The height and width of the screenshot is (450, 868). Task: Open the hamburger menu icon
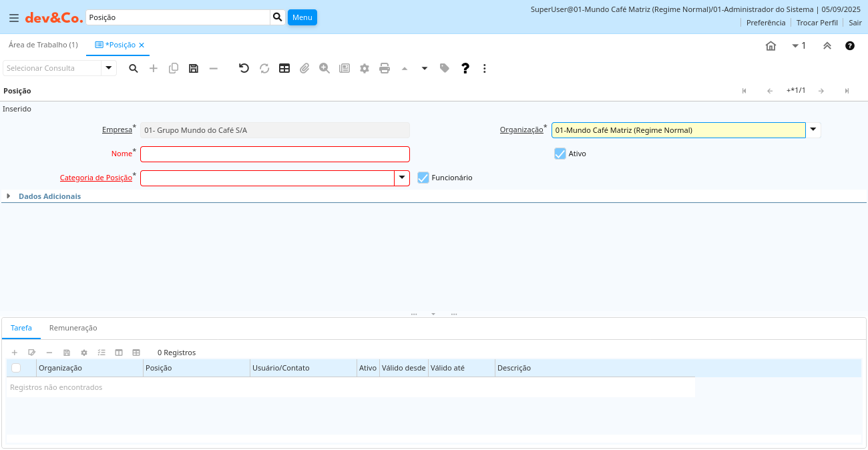click(13, 18)
